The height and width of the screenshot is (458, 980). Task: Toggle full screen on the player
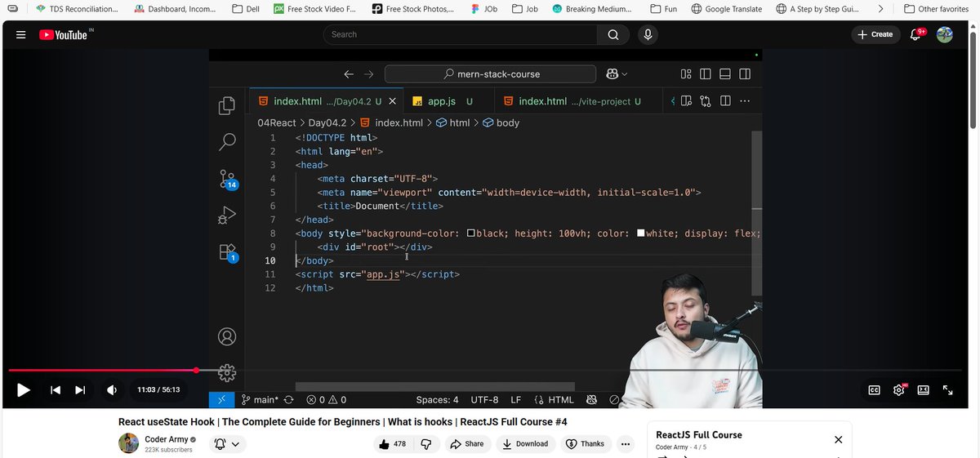(948, 390)
